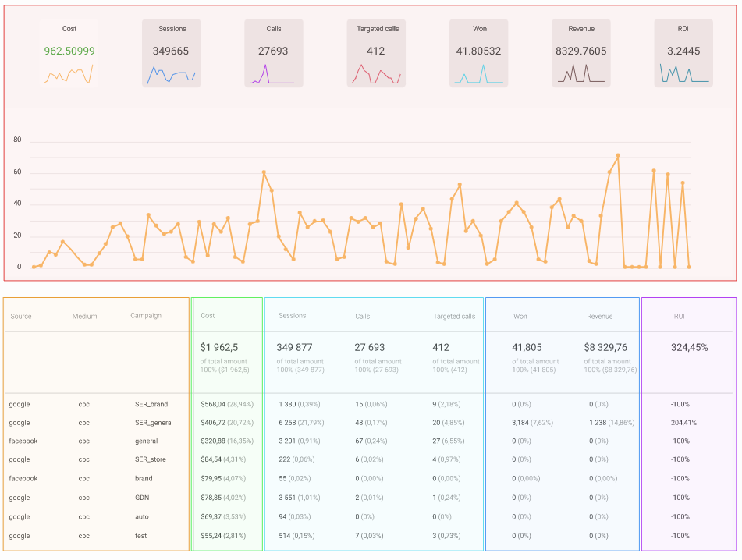Viewport: 742px width, 560px height.
Task: Sort table by Campaign column header
Action: pos(146,315)
